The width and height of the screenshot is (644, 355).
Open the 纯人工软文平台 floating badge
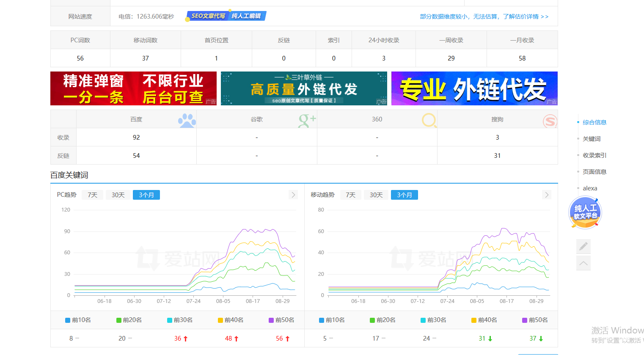click(x=585, y=212)
